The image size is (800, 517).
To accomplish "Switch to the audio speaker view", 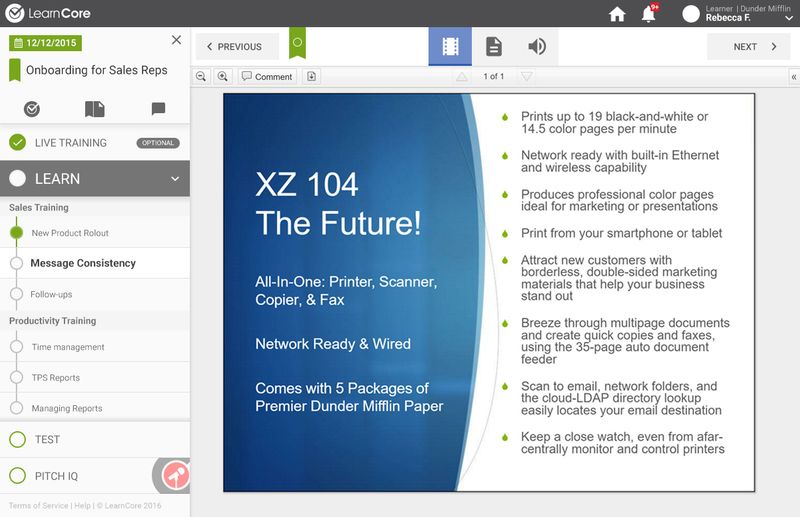I will coord(537,46).
